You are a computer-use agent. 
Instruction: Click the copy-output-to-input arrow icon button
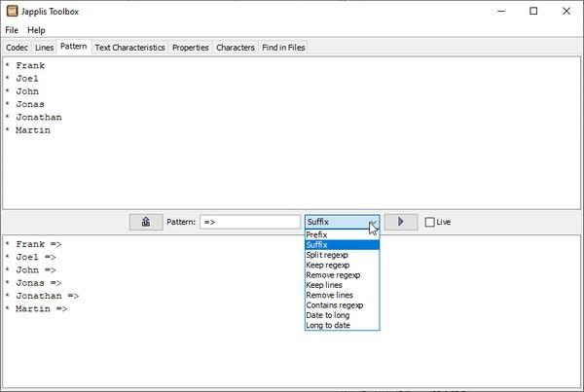(146, 222)
